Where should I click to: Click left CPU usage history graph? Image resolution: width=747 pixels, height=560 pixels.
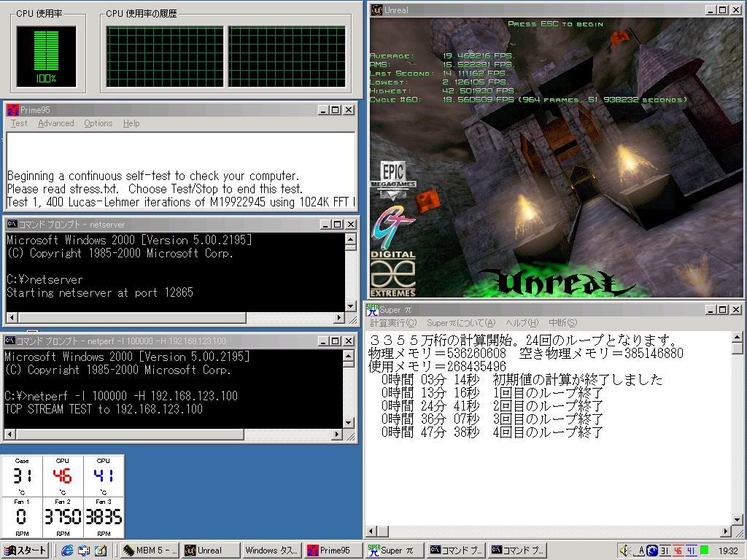(x=165, y=57)
